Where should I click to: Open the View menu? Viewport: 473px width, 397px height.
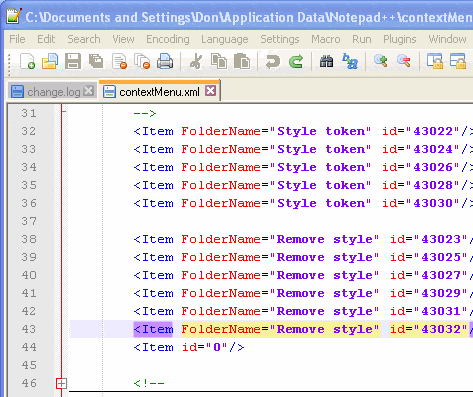point(123,39)
